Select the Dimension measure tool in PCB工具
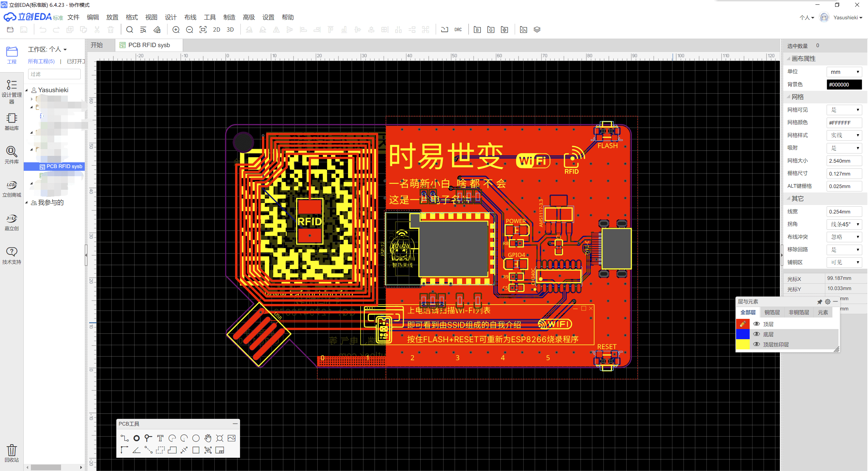Viewport: 868px width, 471px height. point(184,450)
